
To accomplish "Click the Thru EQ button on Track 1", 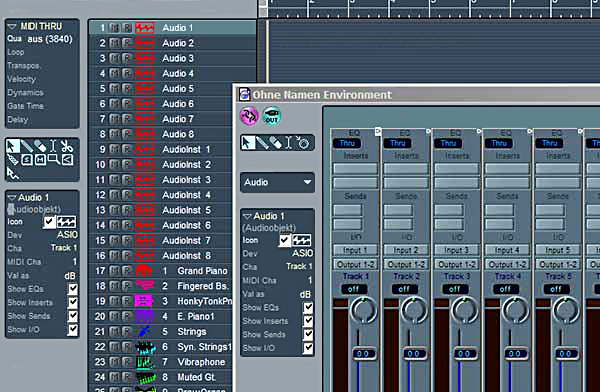I will coord(347,143).
